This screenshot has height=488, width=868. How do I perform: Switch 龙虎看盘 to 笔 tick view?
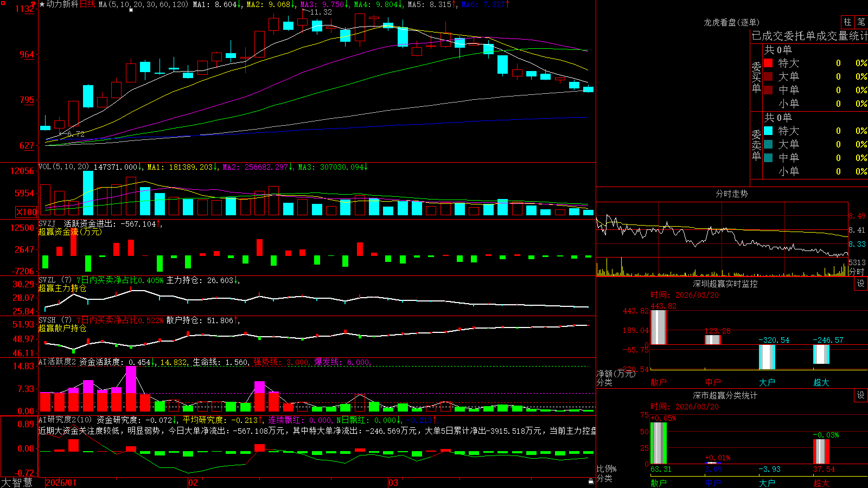coord(861,22)
